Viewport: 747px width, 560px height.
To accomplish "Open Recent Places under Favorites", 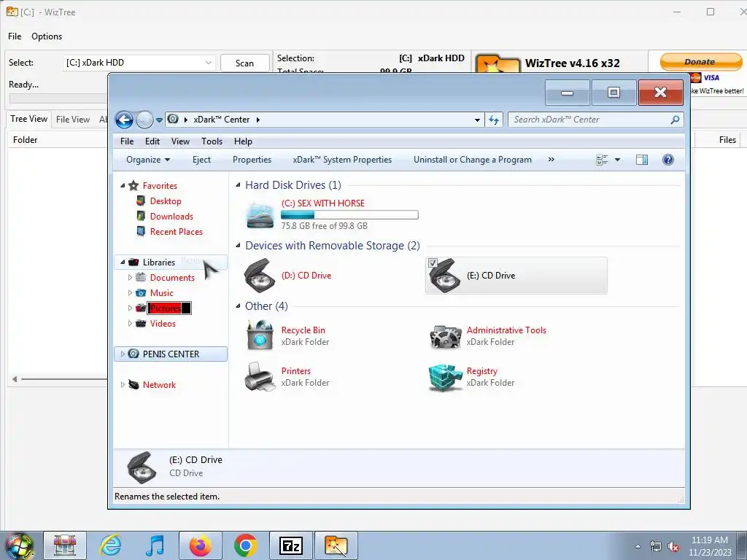I will (x=177, y=231).
